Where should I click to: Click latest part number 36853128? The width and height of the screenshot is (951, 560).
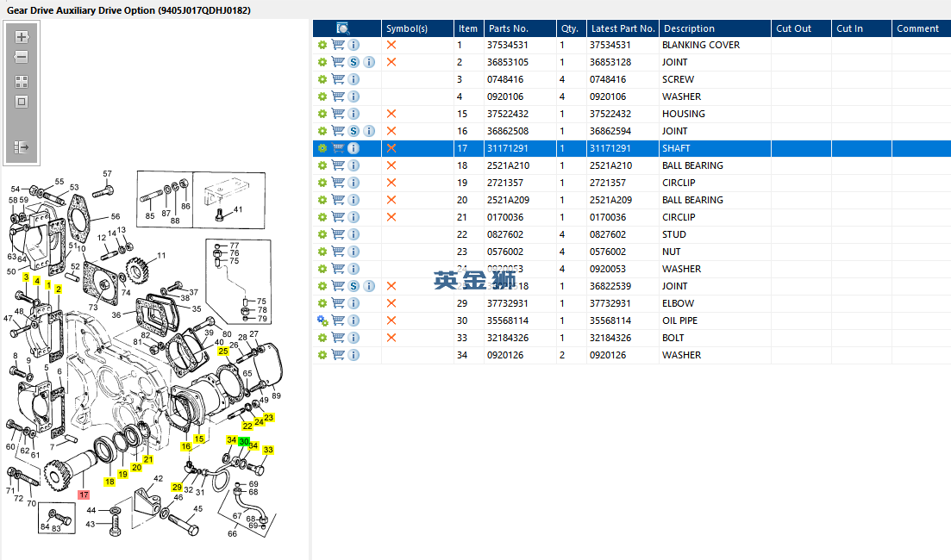(610, 62)
